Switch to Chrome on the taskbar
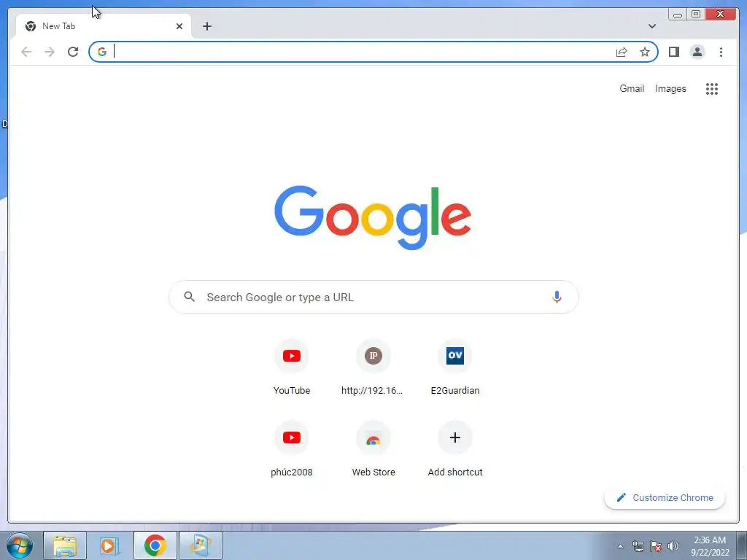 coord(155,545)
